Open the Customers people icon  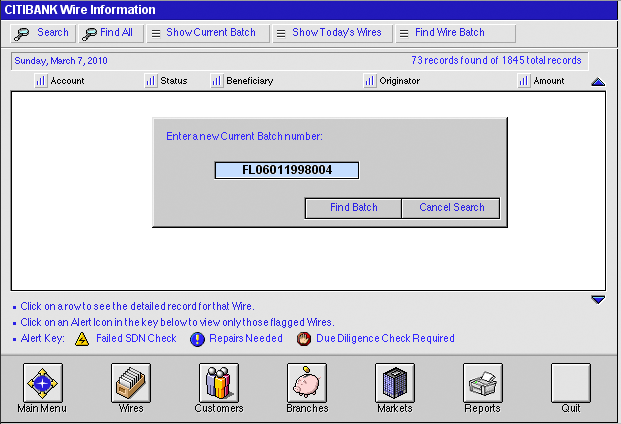(x=219, y=383)
